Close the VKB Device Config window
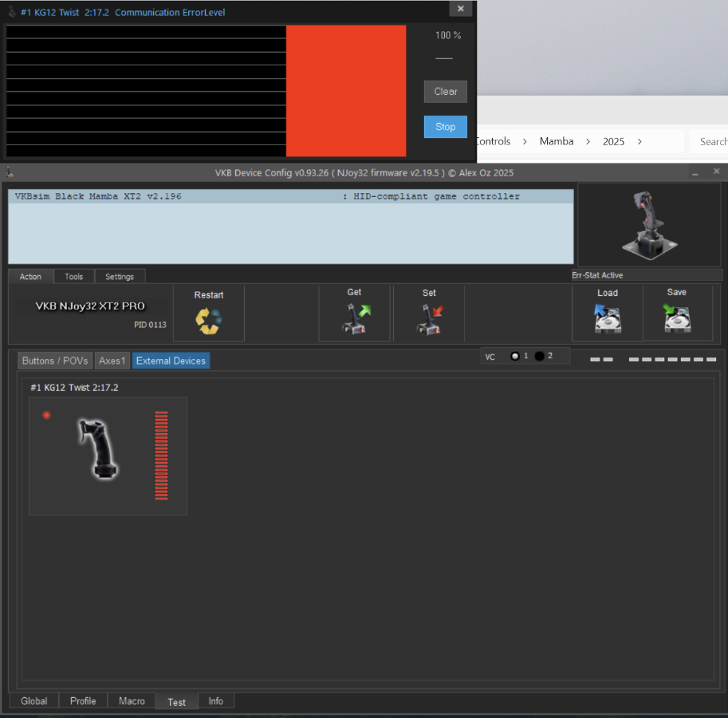The image size is (728, 718). 716,172
